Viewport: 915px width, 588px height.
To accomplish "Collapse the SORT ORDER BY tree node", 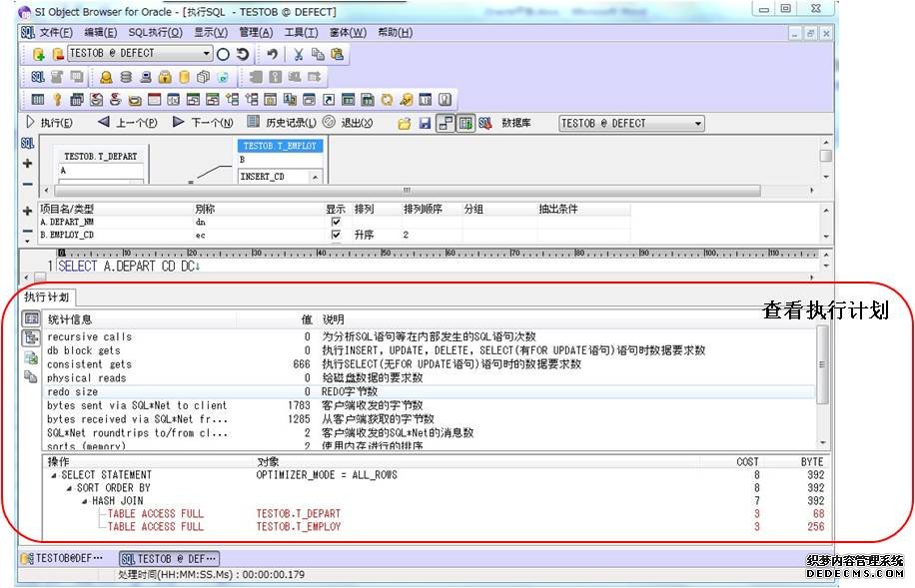I will [x=69, y=488].
